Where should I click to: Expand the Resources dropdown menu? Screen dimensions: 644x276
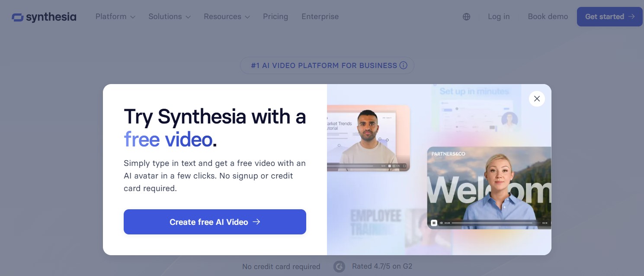tap(227, 16)
